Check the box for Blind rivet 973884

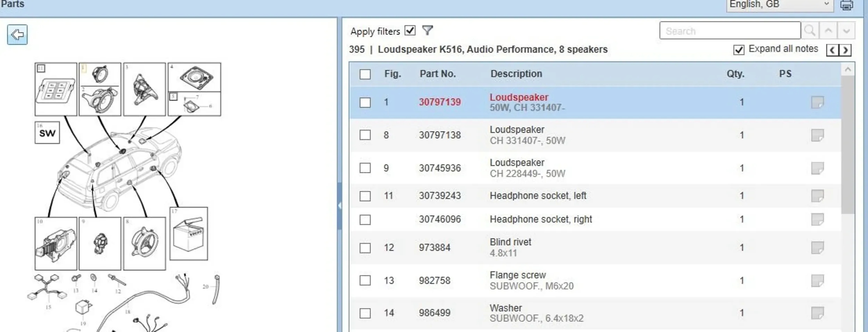365,248
